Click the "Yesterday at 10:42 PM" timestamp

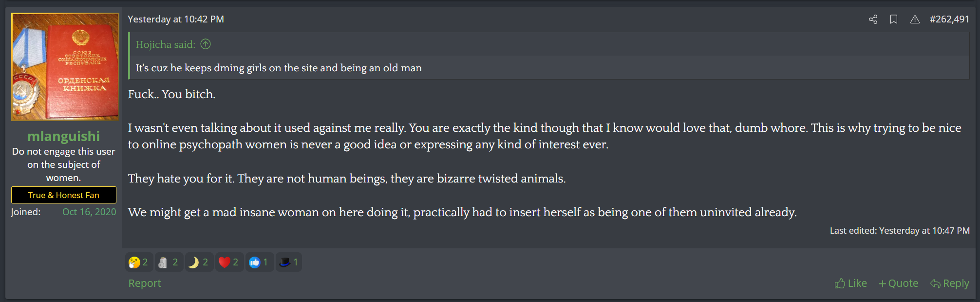pyautogui.click(x=176, y=20)
